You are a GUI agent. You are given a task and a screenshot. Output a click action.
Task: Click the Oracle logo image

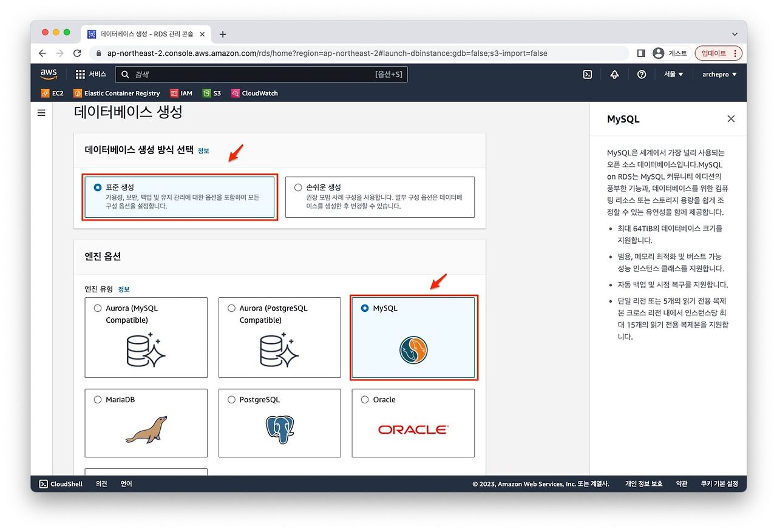(413, 429)
